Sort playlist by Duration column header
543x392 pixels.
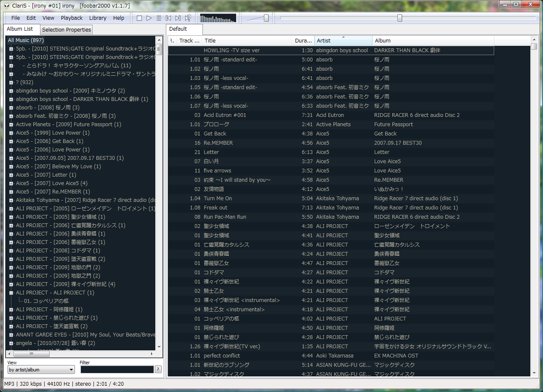click(x=303, y=41)
